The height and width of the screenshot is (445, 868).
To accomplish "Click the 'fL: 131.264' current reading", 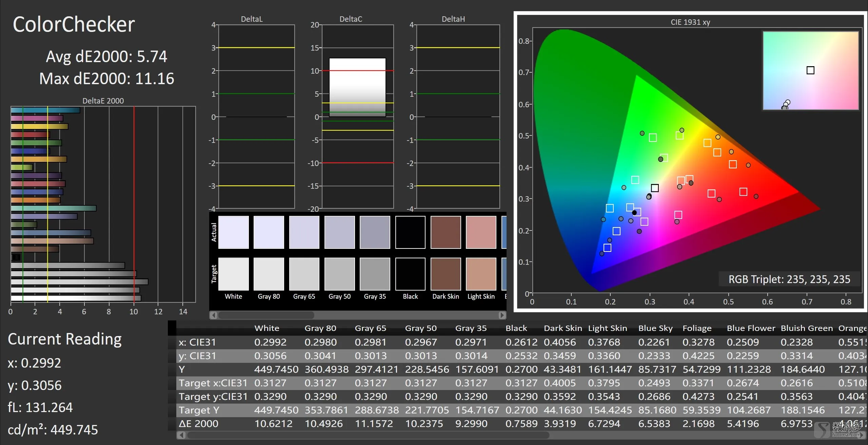I will [40, 407].
